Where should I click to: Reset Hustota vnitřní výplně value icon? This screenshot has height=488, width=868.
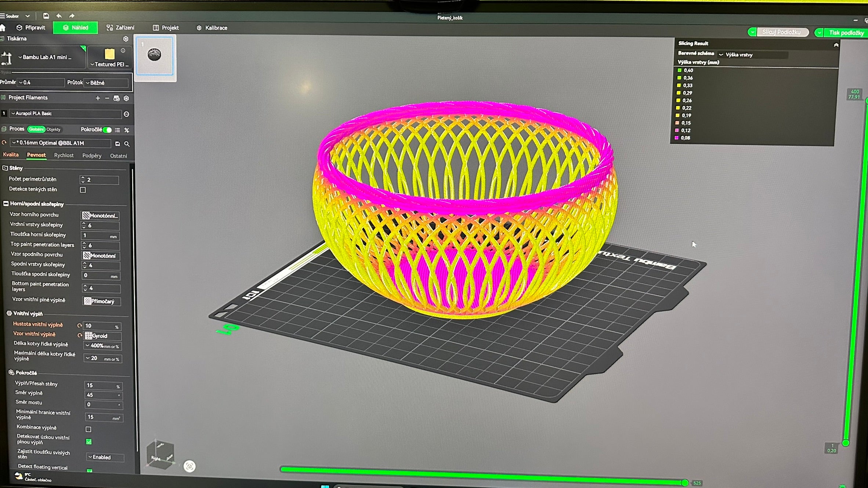point(80,325)
